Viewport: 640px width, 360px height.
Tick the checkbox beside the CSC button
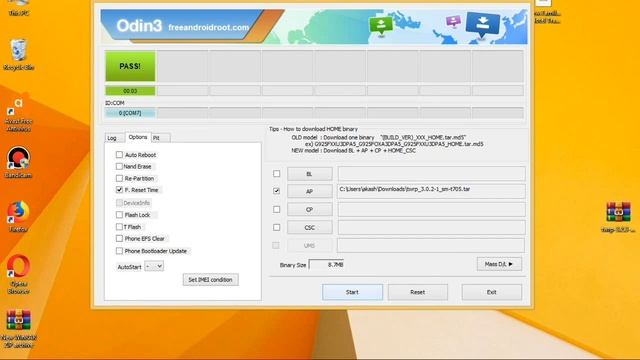click(276, 227)
